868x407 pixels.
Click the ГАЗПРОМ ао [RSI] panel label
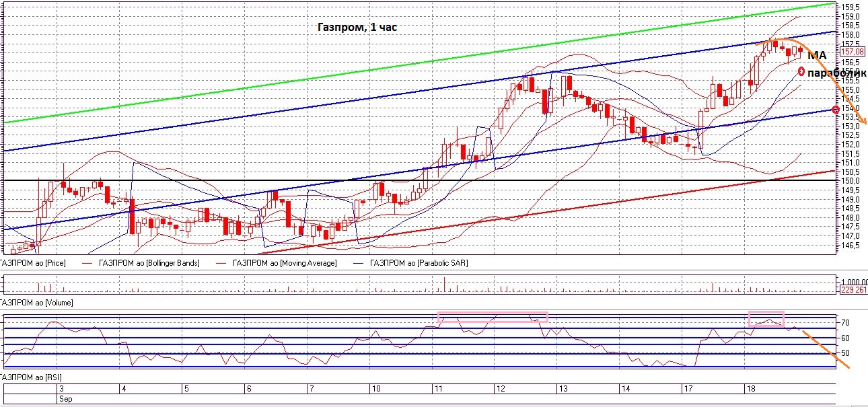pos(31,379)
